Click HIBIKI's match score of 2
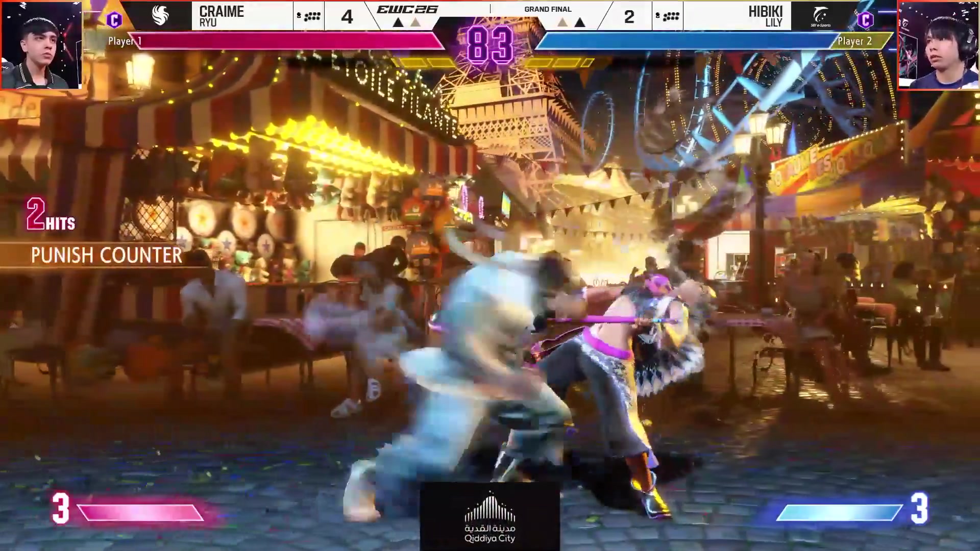The width and height of the screenshot is (980, 551). pos(629,17)
